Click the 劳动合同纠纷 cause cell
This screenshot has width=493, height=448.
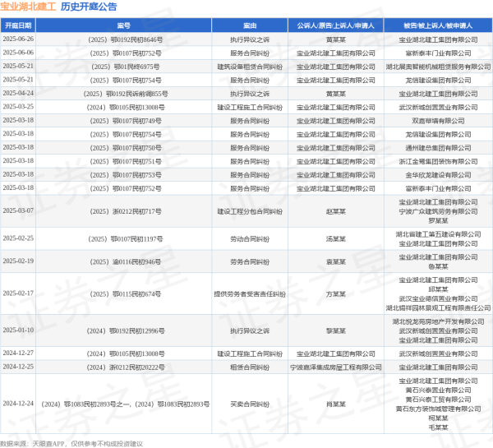(x=250, y=239)
